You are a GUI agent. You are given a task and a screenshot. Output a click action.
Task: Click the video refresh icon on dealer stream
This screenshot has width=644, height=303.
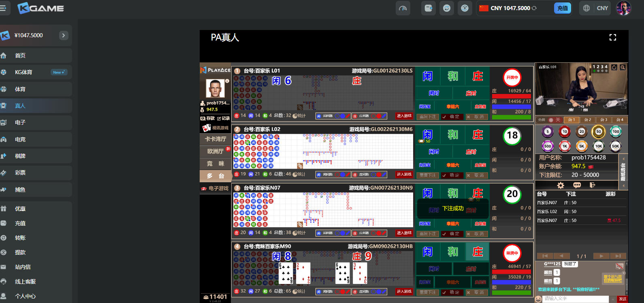point(614,67)
